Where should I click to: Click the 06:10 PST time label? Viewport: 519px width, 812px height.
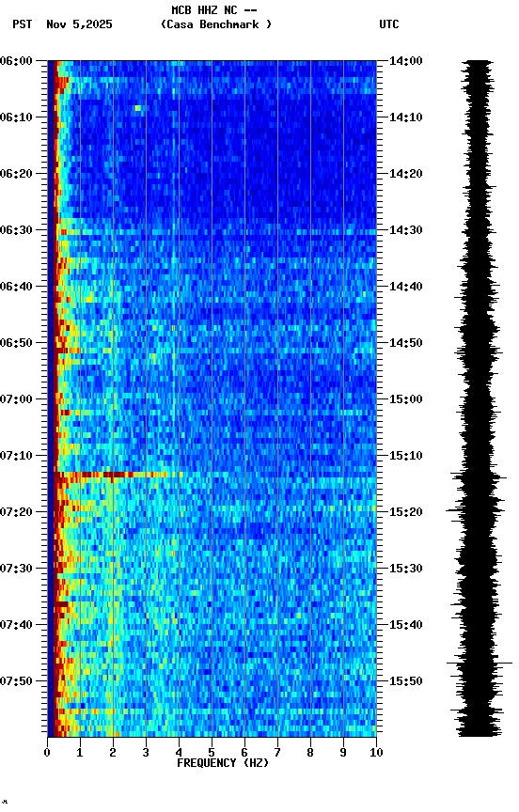tap(16, 117)
